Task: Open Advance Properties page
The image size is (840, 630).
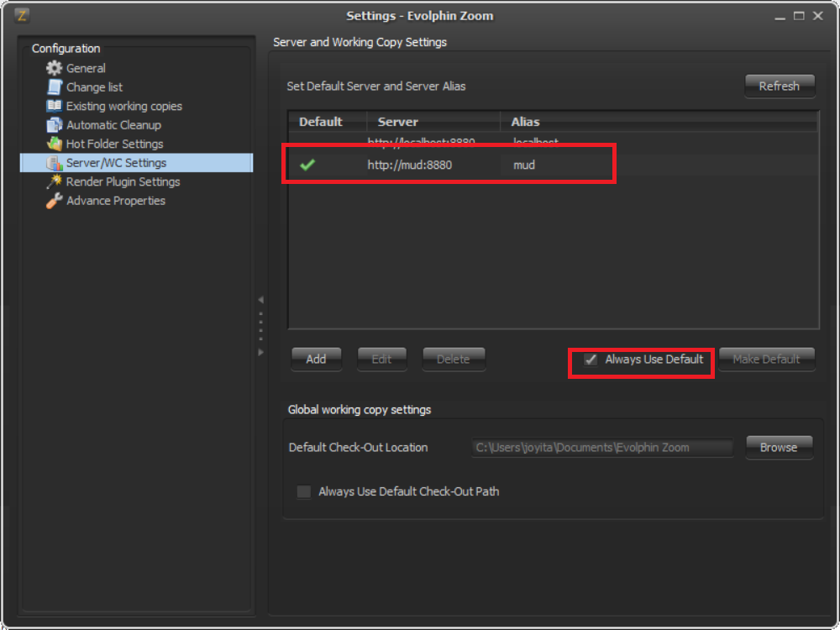Action: point(116,201)
